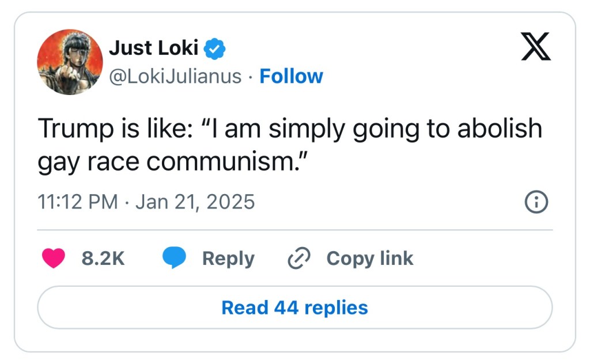The image size is (590, 364).
Task: Open the Jan 21, 2025 date link
Action: 195,202
